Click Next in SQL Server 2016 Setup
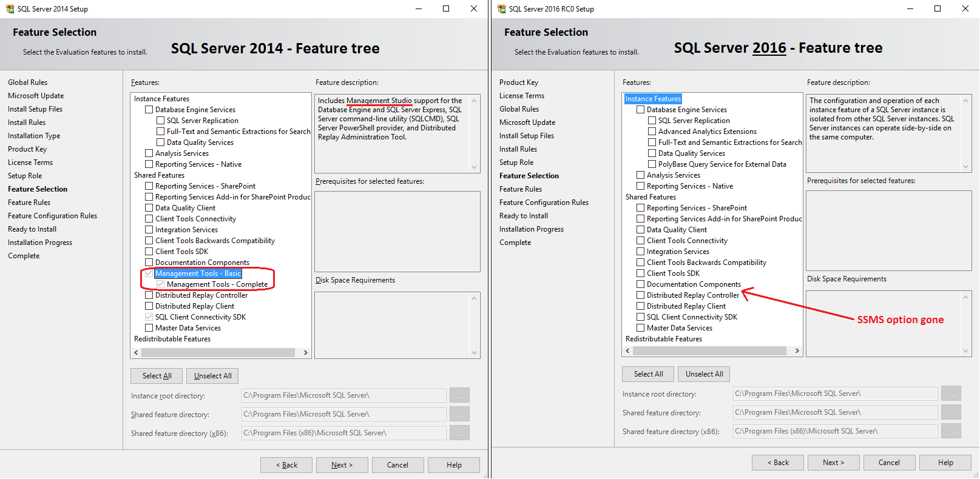Image resolution: width=980 pixels, height=479 pixels. pos(834,463)
